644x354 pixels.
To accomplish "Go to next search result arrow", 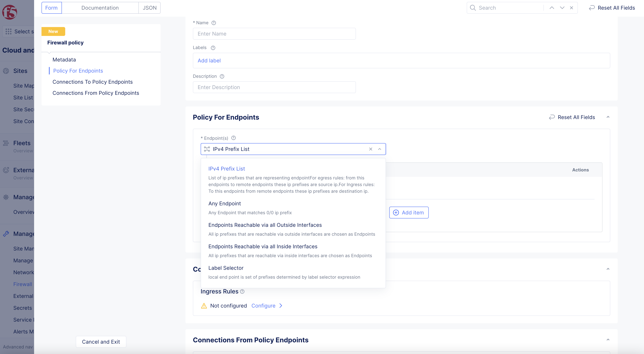I will coord(562,8).
